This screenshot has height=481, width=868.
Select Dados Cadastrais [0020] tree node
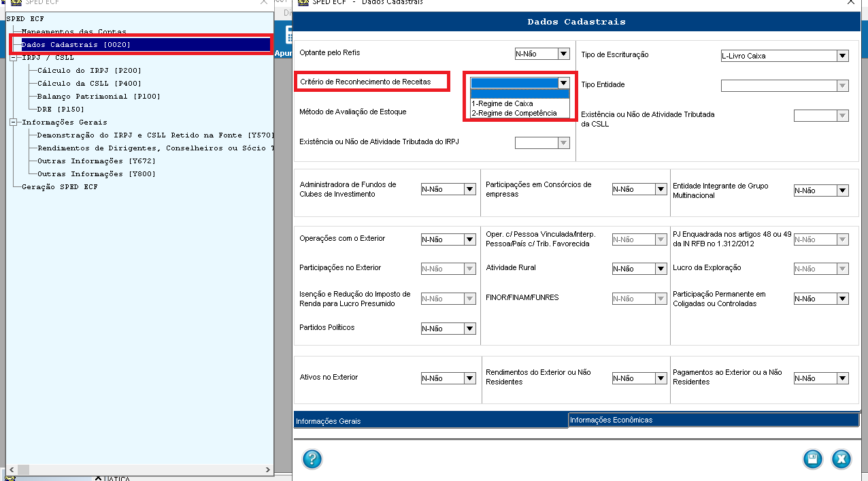[x=76, y=44]
